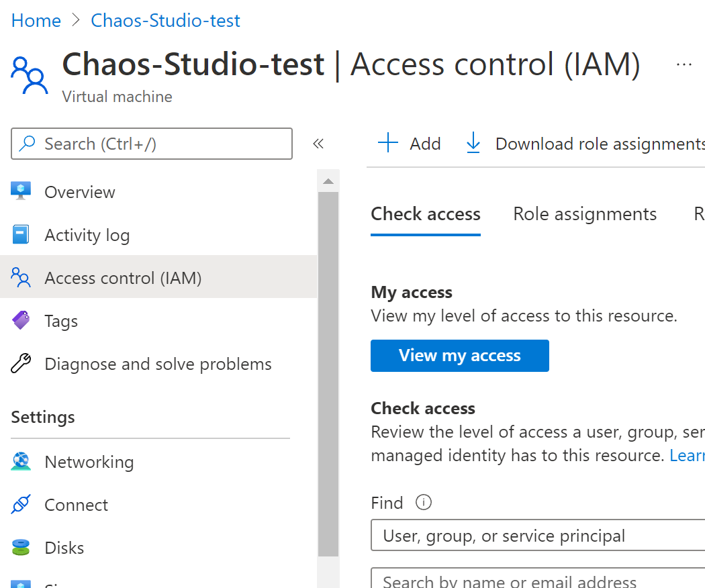The width and height of the screenshot is (705, 588).
Task: Select the Diagnose and solve problems wrench icon
Action: (x=22, y=364)
